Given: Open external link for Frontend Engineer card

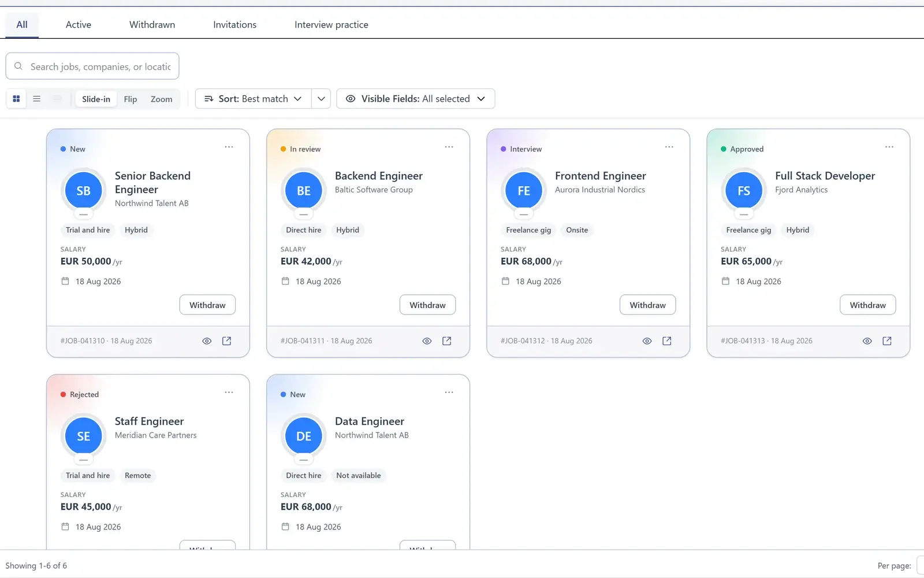Looking at the screenshot, I should [666, 341].
